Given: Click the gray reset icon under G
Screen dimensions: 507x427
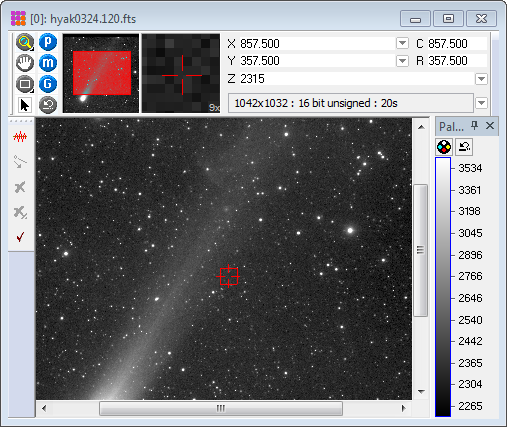Looking at the screenshot, I should click(48, 105).
